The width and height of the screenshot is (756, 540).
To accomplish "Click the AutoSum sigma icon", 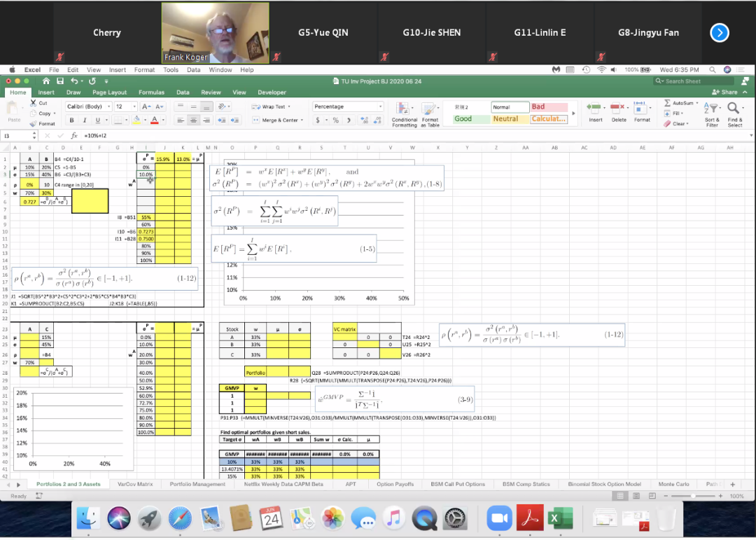I will point(668,103).
